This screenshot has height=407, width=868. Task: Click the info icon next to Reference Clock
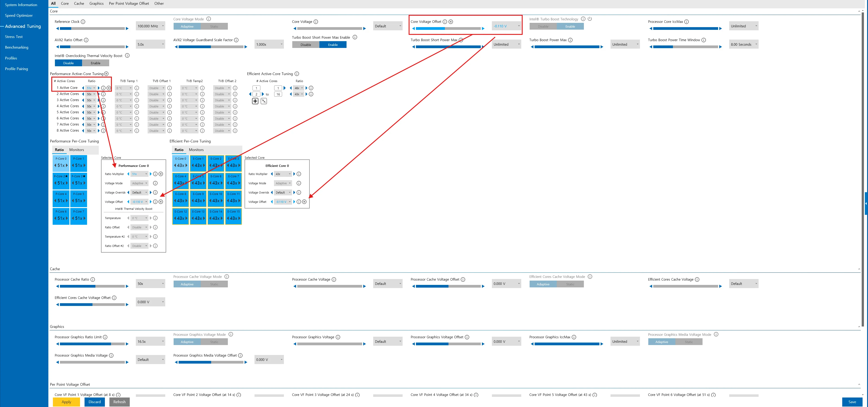coord(83,21)
